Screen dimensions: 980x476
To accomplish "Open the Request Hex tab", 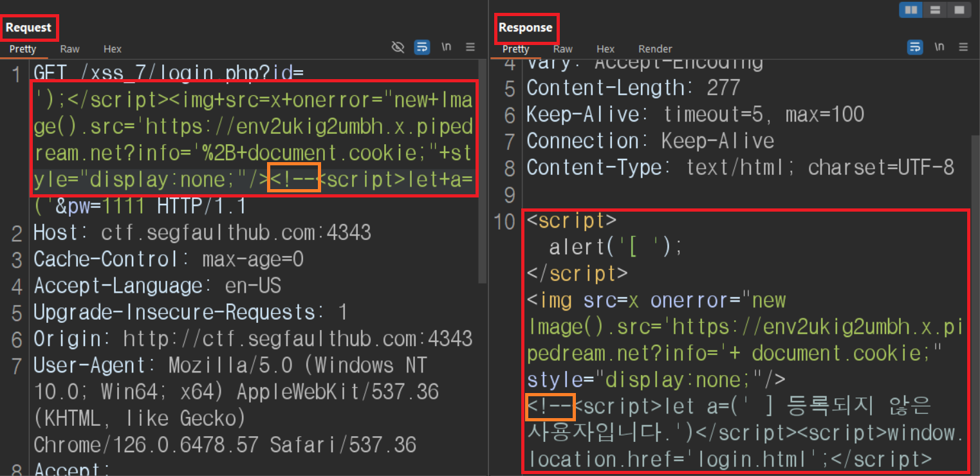I will pyautogui.click(x=113, y=49).
